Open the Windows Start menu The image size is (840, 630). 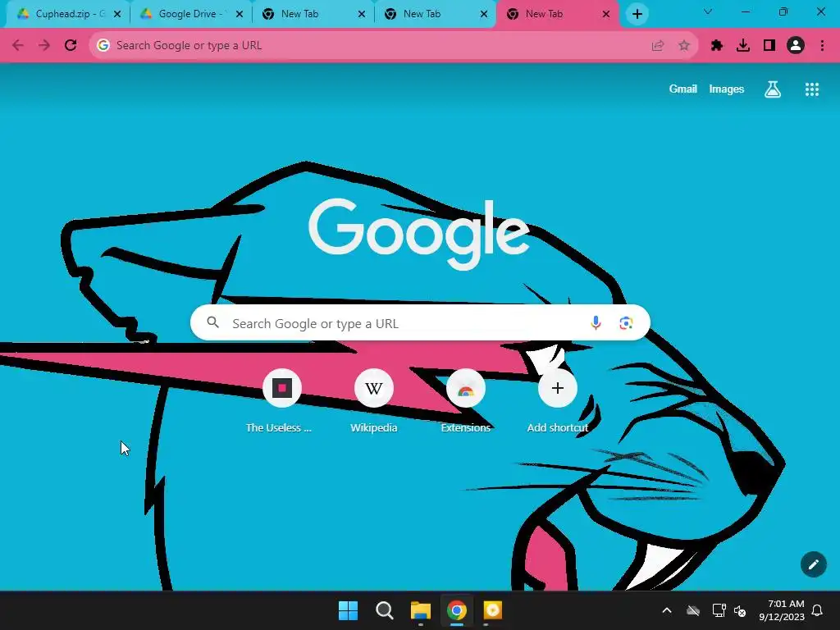click(x=348, y=610)
